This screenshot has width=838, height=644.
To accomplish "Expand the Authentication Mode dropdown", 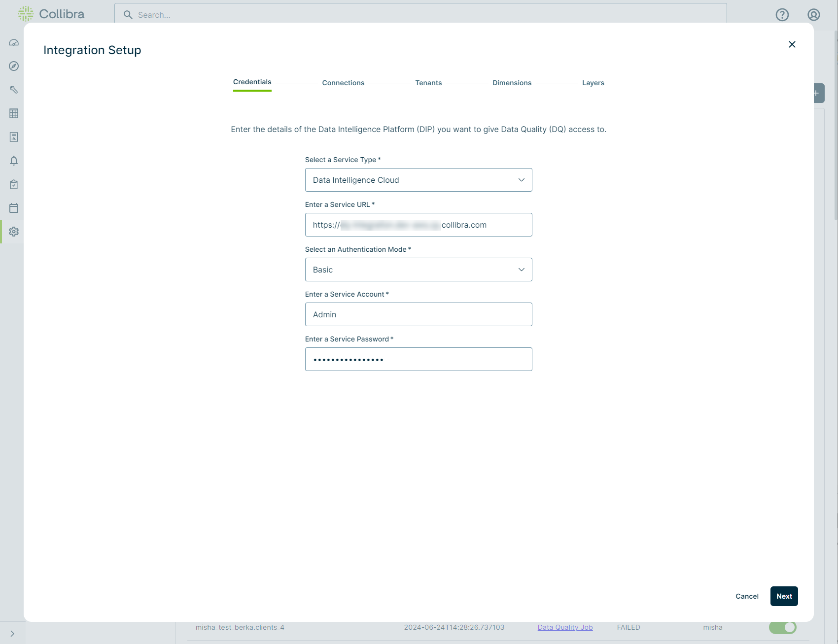I will pyautogui.click(x=419, y=270).
